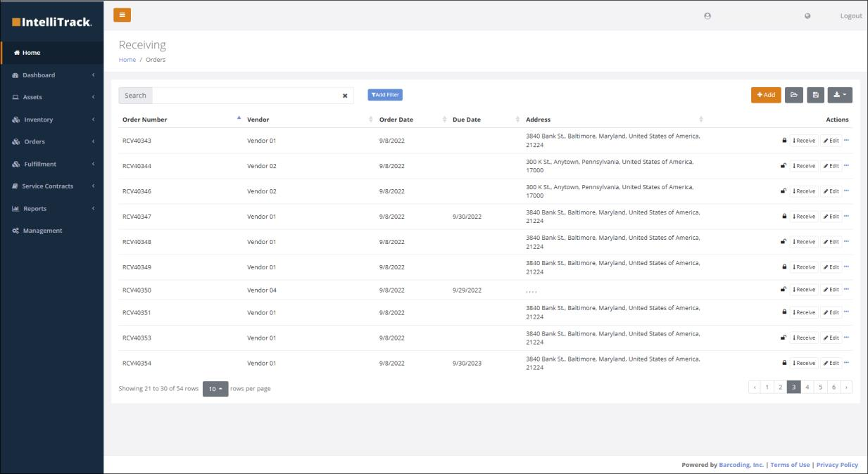868x474 pixels.
Task: Click the blue Add Filter button
Action: (x=385, y=95)
